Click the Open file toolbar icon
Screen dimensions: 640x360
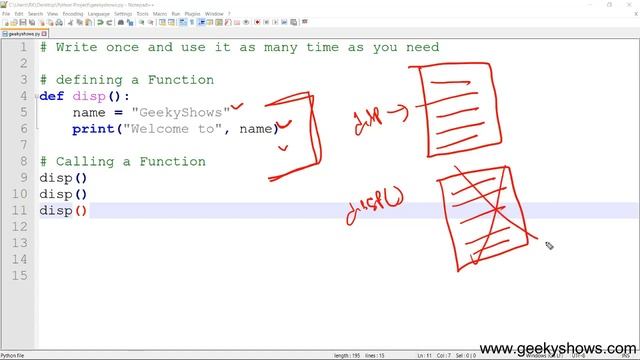tap(14, 22)
